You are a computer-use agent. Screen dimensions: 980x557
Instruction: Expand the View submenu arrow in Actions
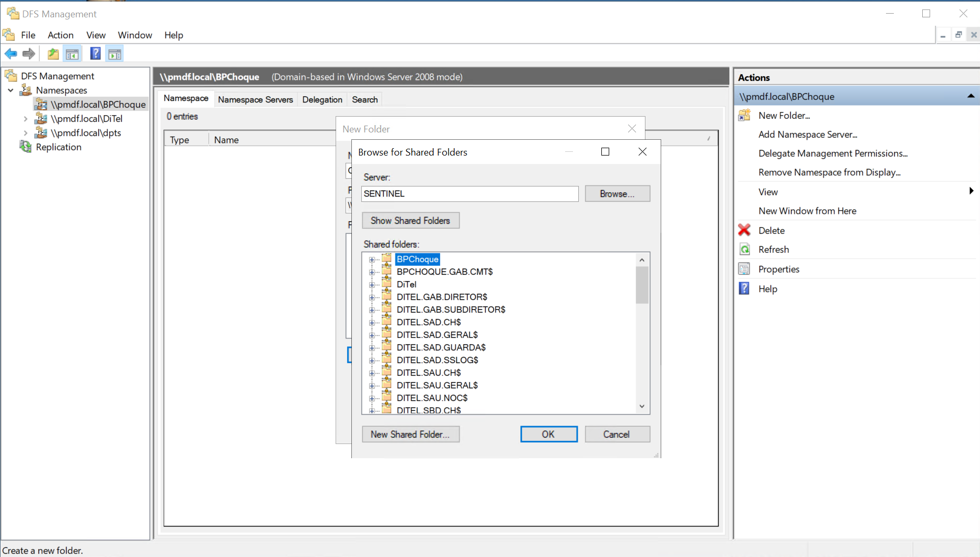pos(971,191)
